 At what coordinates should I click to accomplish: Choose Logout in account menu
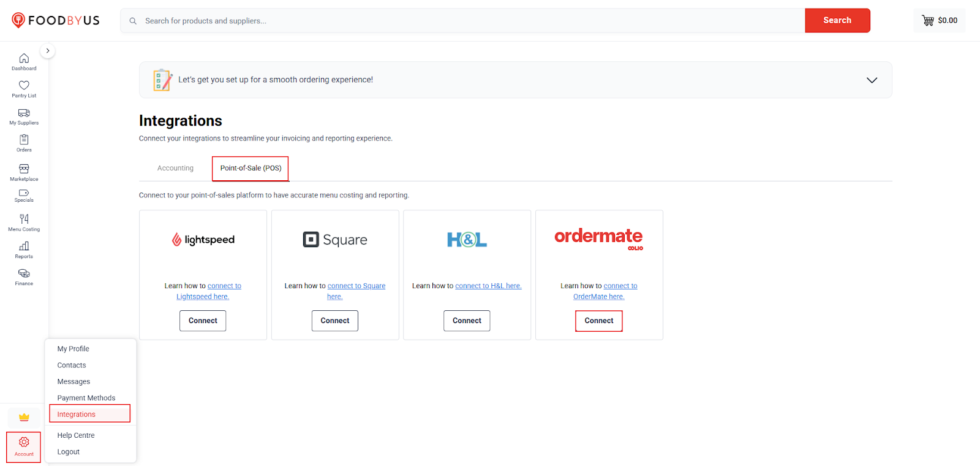tap(69, 452)
